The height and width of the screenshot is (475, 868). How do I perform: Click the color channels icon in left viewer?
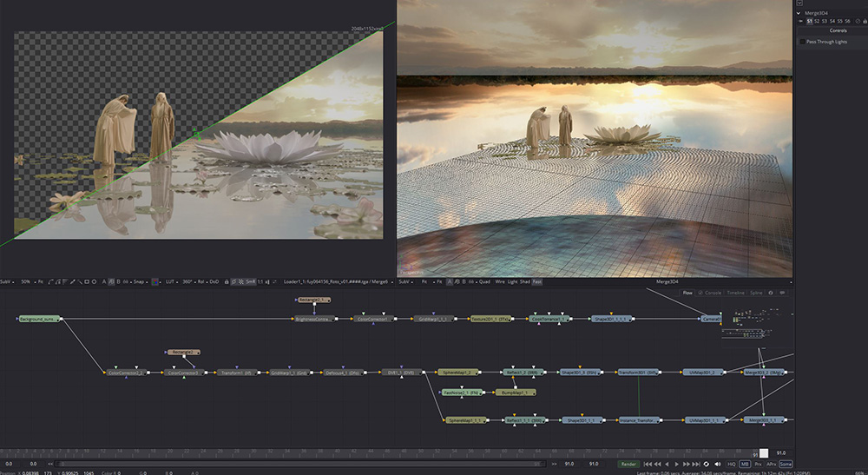(155, 281)
